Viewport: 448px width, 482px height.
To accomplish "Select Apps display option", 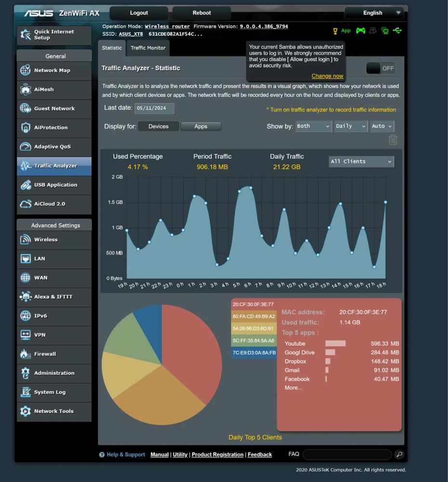I will coord(201,126).
